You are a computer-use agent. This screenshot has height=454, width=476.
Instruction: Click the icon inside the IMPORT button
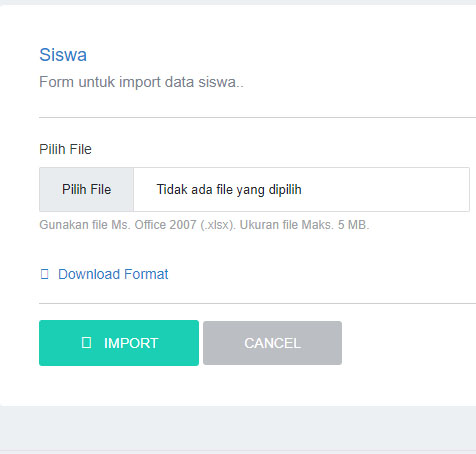pyautogui.click(x=86, y=343)
